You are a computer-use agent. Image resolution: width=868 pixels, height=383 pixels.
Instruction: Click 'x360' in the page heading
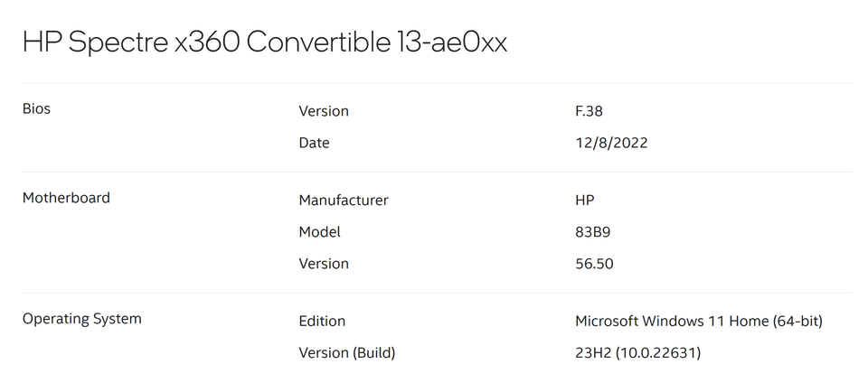point(206,42)
